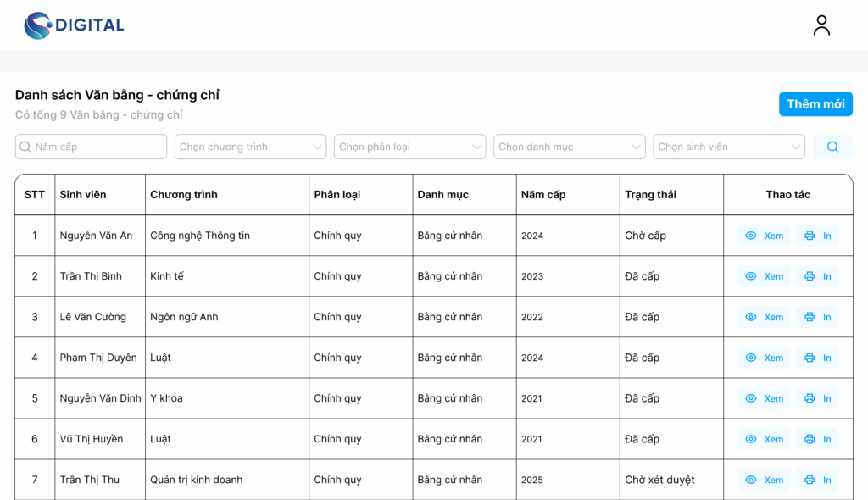Click the Thêm mới button
Screen dimensions: 868x500
pyautogui.click(x=815, y=104)
